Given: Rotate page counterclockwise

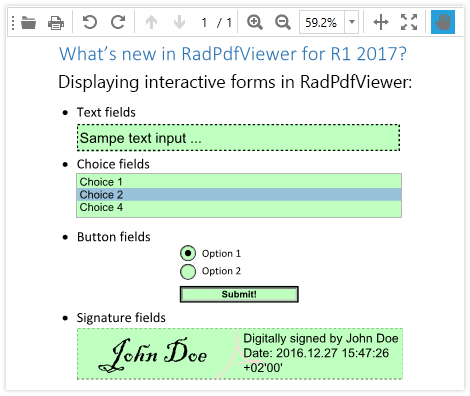Looking at the screenshot, I should tap(90, 22).
